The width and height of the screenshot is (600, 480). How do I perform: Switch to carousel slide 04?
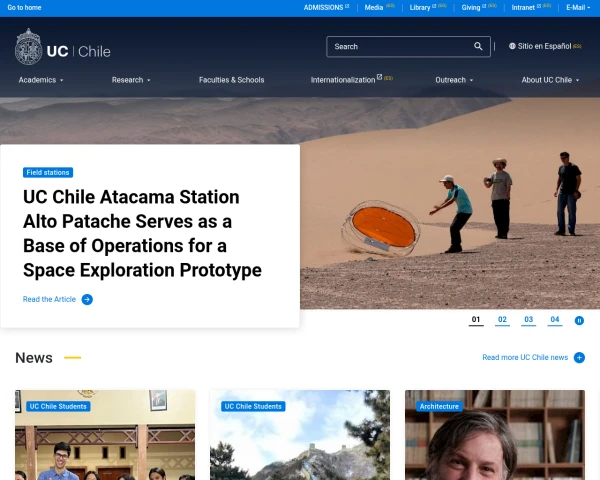click(x=555, y=320)
